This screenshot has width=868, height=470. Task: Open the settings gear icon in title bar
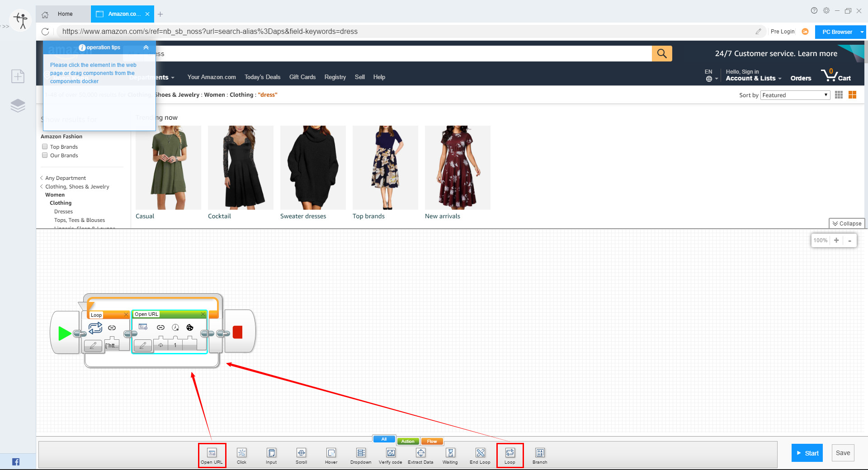coord(826,10)
